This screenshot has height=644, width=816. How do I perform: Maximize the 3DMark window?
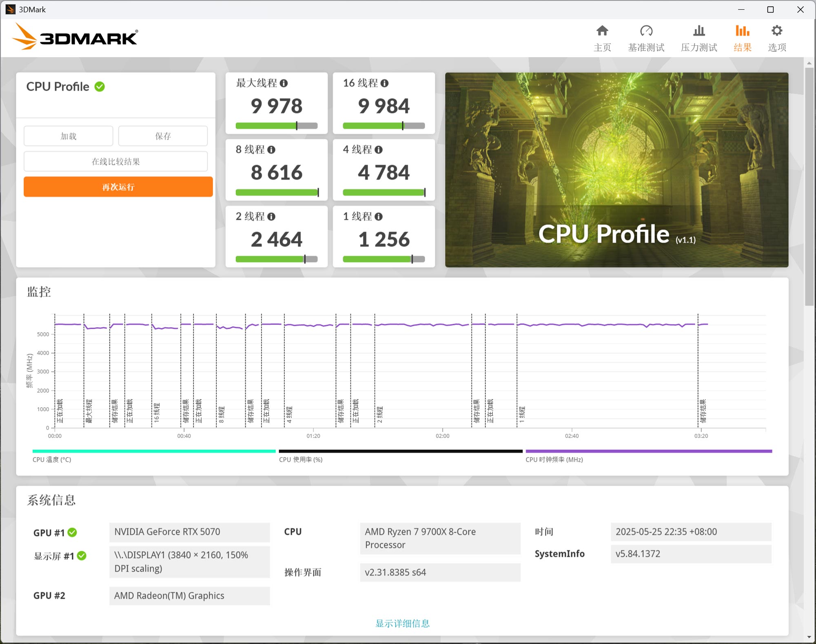[770, 9]
